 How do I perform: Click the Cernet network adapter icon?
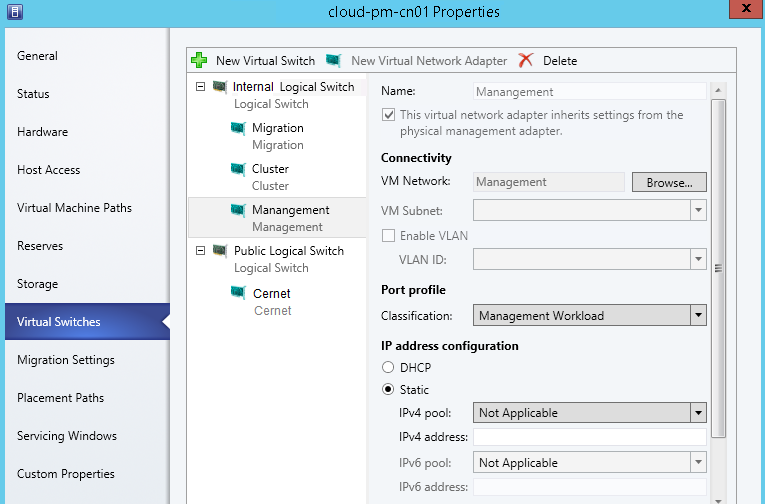[238, 293]
